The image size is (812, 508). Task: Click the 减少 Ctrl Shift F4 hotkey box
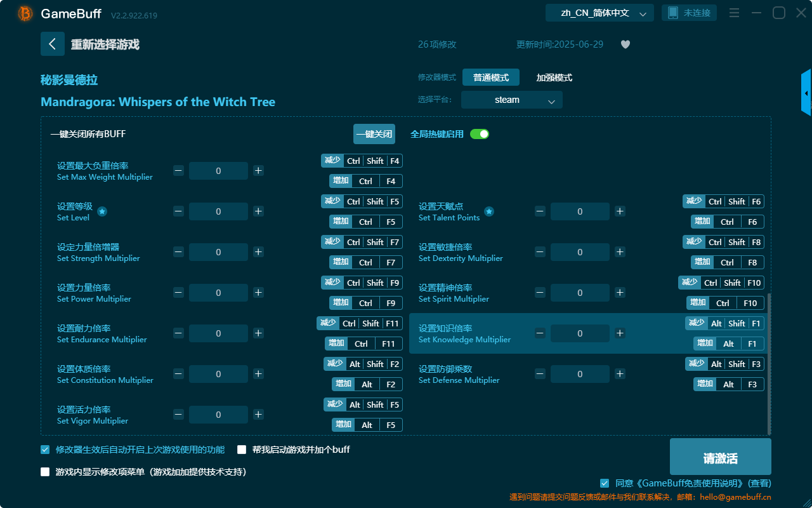(x=362, y=161)
